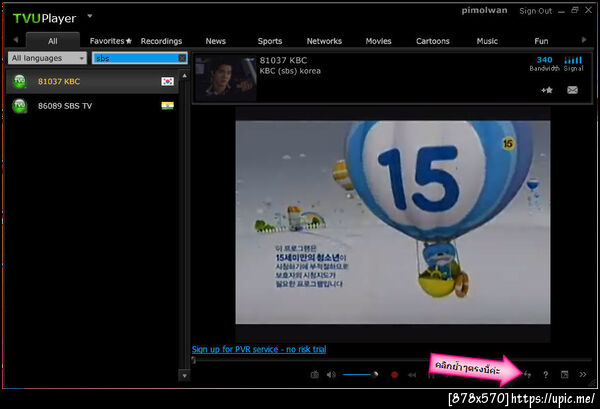Click the TV mode icon in control bar
600x409 pixels.
click(315, 375)
